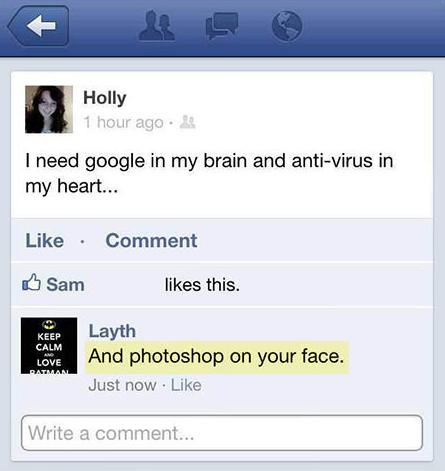
Task: Tap the back arrow button
Action: tap(38, 26)
